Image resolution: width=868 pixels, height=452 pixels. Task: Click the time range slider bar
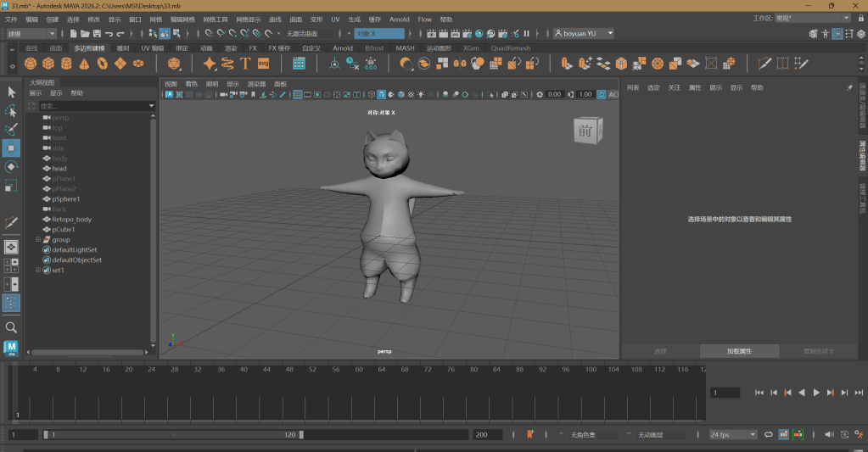(173, 434)
